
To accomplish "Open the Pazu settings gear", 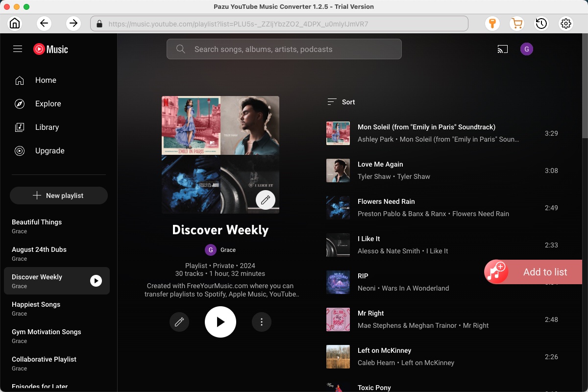I will point(565,23).
